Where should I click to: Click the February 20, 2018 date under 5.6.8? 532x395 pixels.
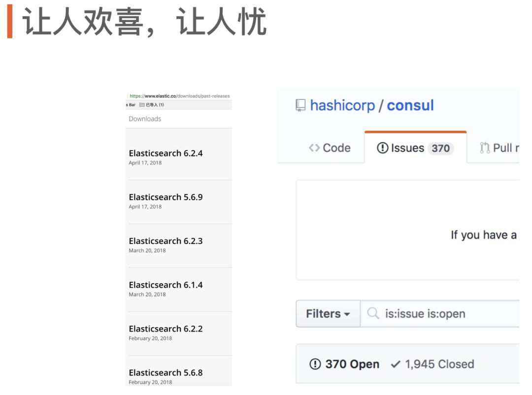[x=150, y=382]
